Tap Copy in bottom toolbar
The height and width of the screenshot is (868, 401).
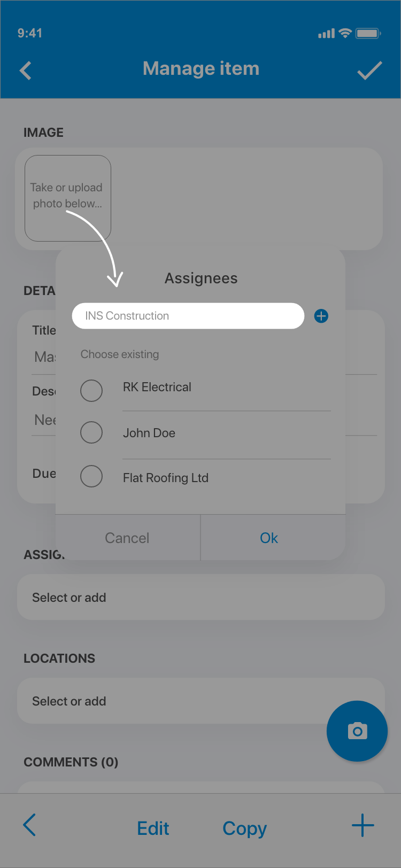[x=244, y=828]
